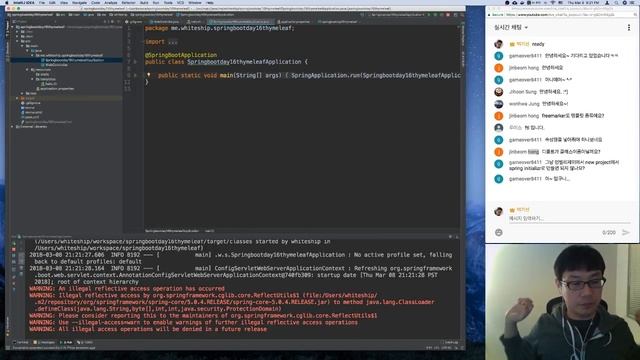The height and width of the screenshot is (360, 640).
Task: Open the Apple menu
Action: pyautogui.click(x=7, y=3)
